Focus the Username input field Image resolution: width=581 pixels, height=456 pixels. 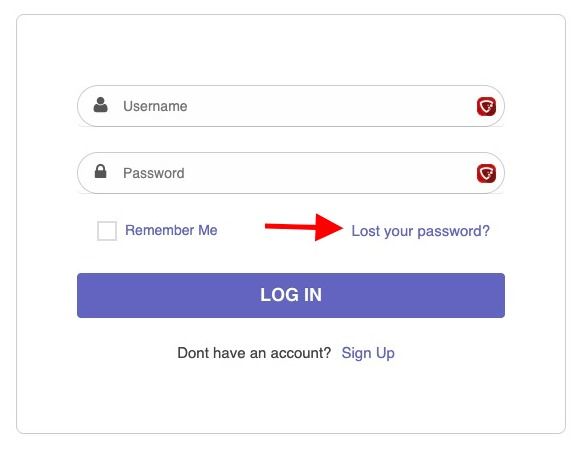(291, 106)
